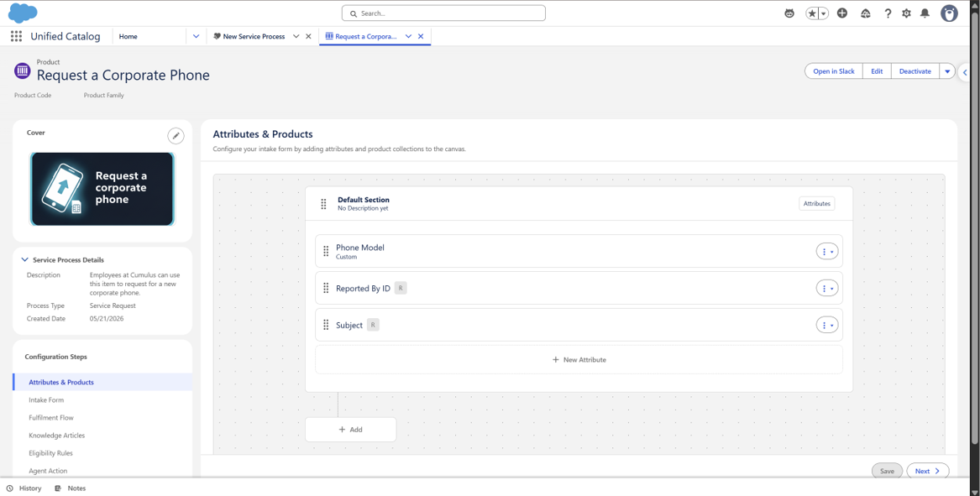Expand the collapsed side panel chevron

(966, 72)
